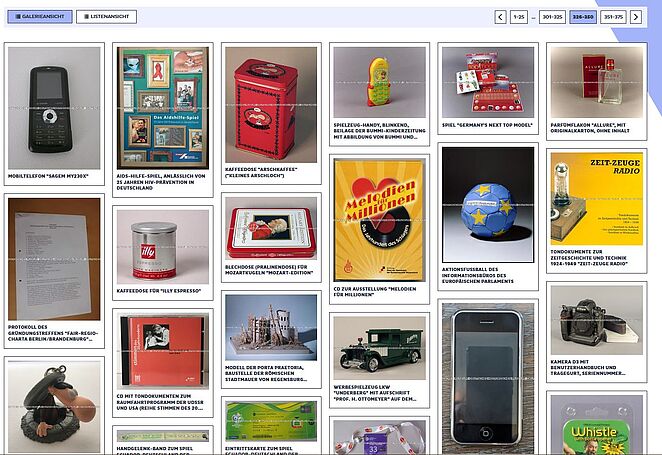The height and width of the screenshot is (455, 662).
Task: Open the Kamera D3 photo
Action: [x=597, y=320]
